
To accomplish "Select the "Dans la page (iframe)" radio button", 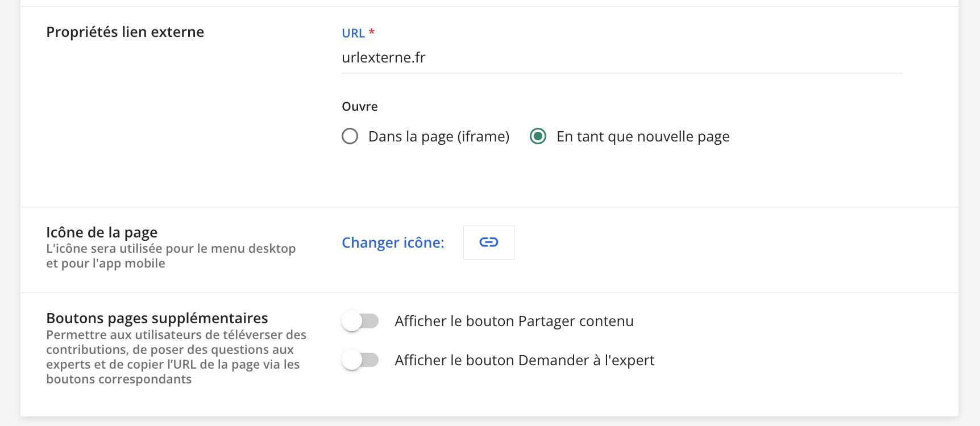I will point(350,136).
